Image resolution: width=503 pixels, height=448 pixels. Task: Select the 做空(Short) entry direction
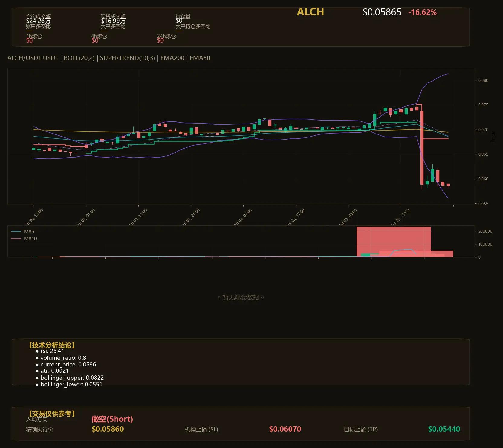(112, 419)
